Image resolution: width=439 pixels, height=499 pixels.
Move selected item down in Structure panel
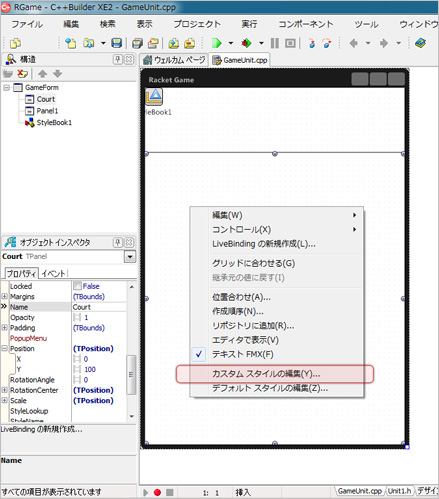click(x=58, y=74)
